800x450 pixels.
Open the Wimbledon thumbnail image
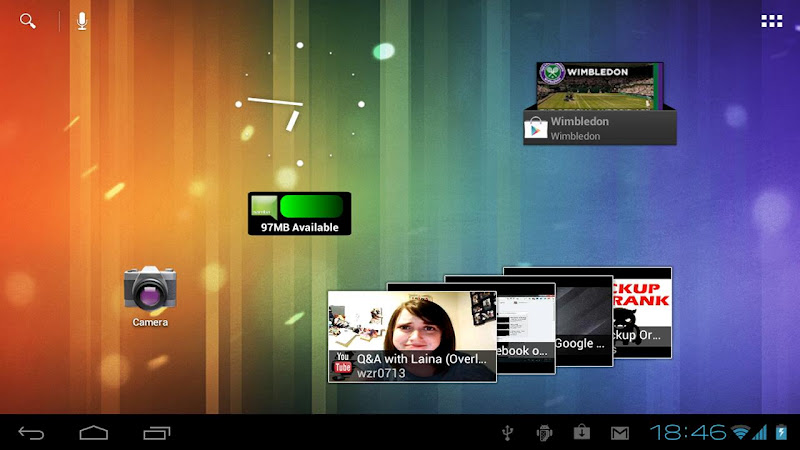pyautogui.click(x=599, y=86)
